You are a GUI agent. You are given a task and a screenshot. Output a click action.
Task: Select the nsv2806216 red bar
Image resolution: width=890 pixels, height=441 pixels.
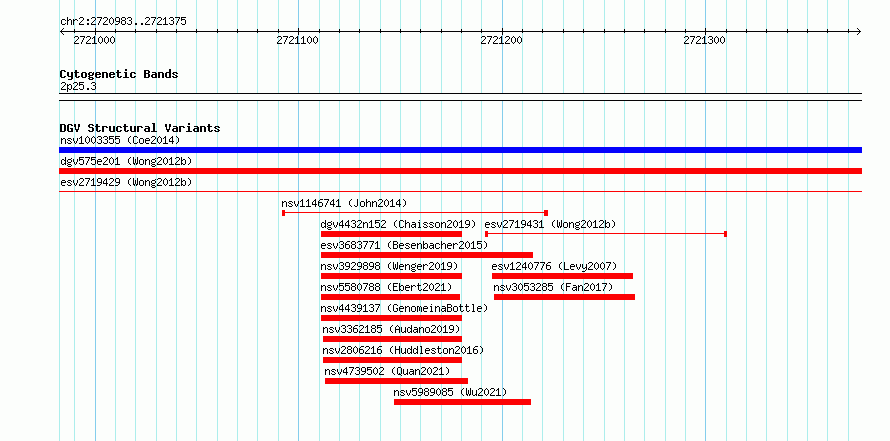pyautogui.click(x=392, y=360)
